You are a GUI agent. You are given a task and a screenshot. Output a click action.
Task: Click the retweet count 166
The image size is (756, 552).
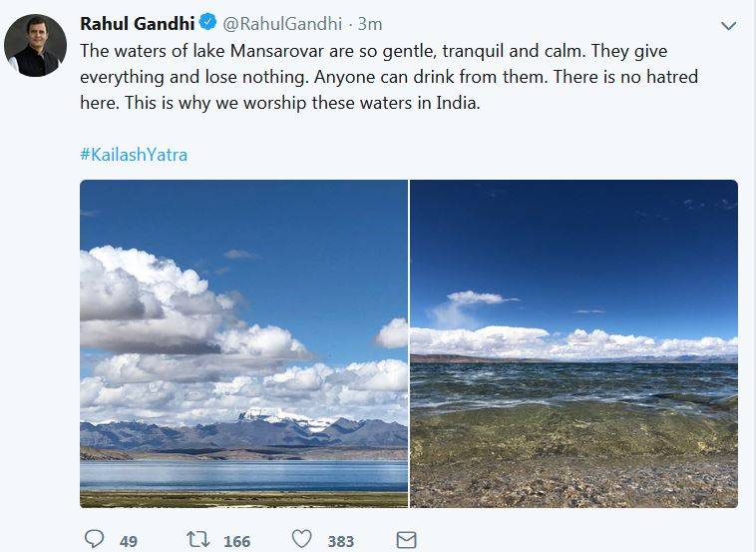pyautogui.click(x=236, y=541)
